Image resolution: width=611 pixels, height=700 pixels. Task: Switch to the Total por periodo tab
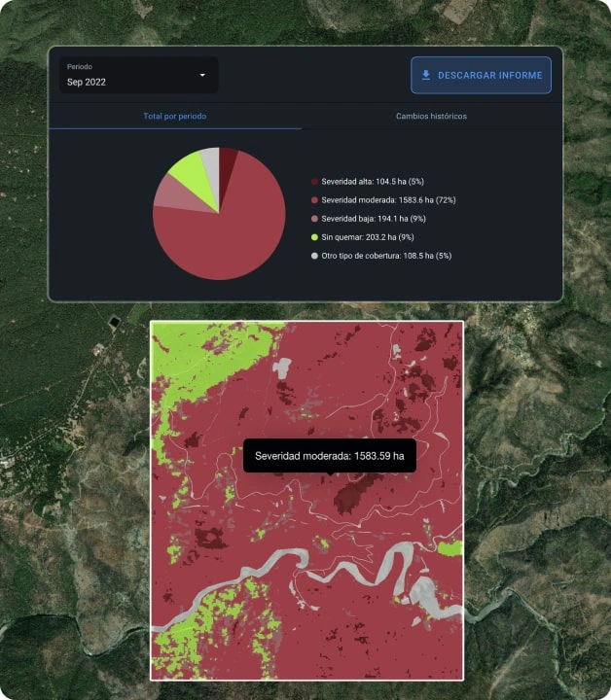(x=174, y=116)
